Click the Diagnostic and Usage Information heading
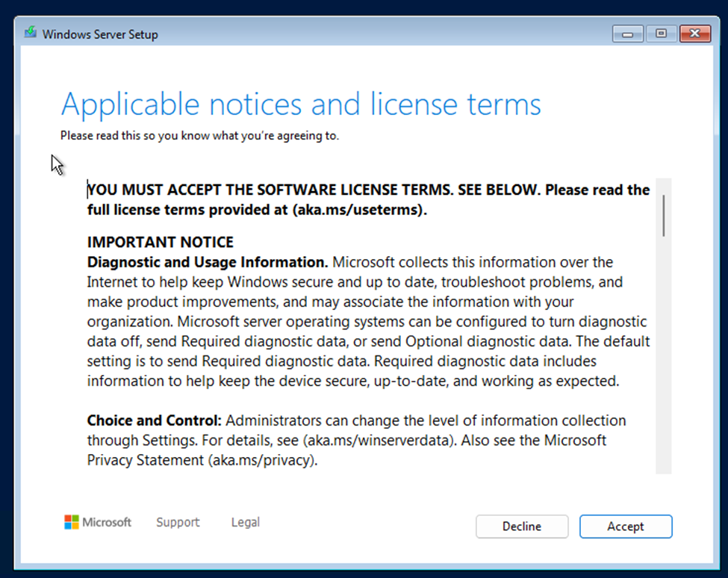The height and width of the screenshot is (578, 728). pyautogui.click(x=208, y=262)
